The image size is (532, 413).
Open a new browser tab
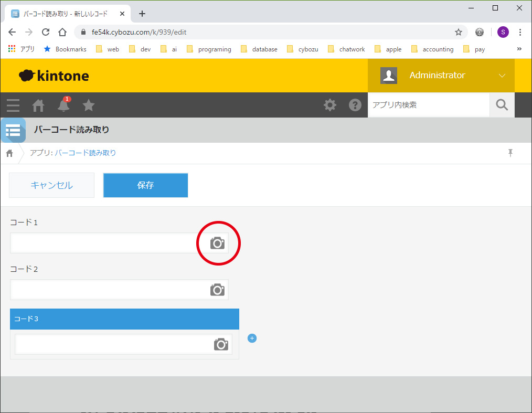pyautogui.click(x=142, y=14)
